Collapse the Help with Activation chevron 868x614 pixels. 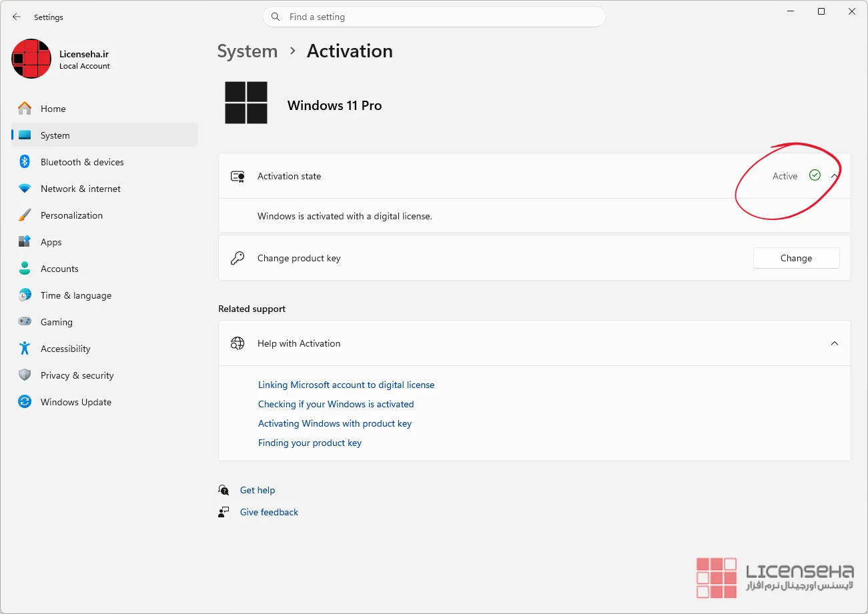click(x=834, y=343)
